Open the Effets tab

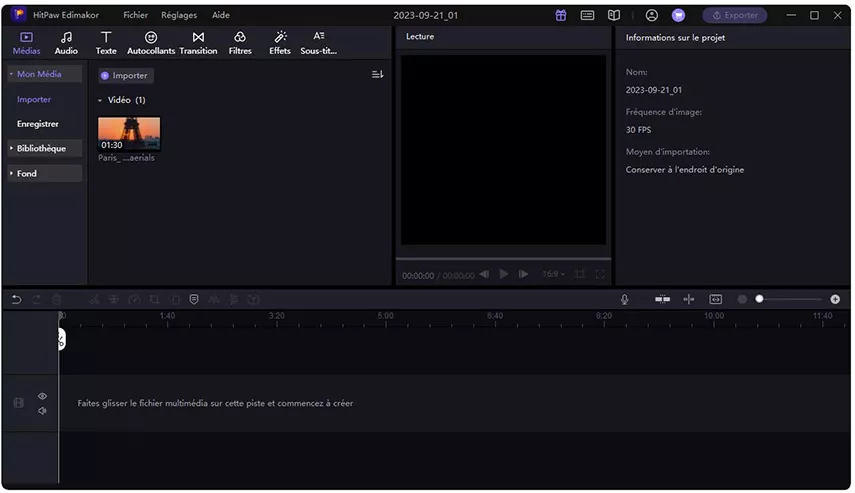click(280, 43)
